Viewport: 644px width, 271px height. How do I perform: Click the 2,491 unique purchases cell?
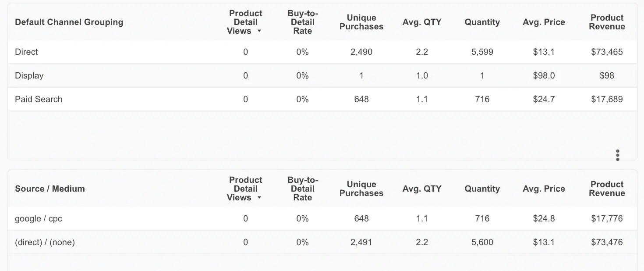[361, 242]
